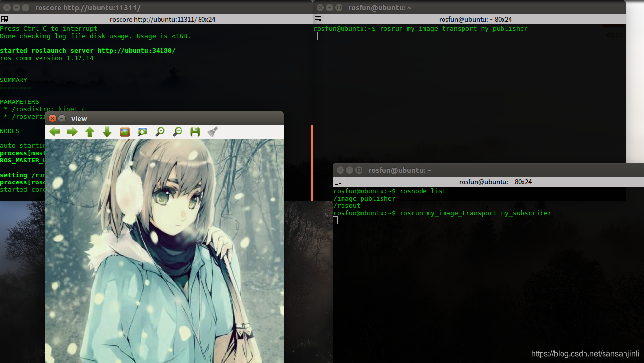The image size is (644, 363).
Task: Close the view image window
Action: 52,118
